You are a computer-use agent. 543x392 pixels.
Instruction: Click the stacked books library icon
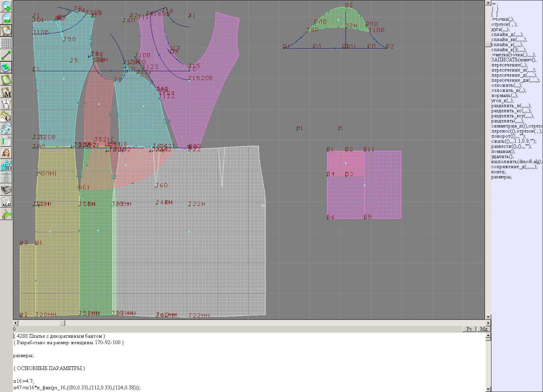click(6, 190)
